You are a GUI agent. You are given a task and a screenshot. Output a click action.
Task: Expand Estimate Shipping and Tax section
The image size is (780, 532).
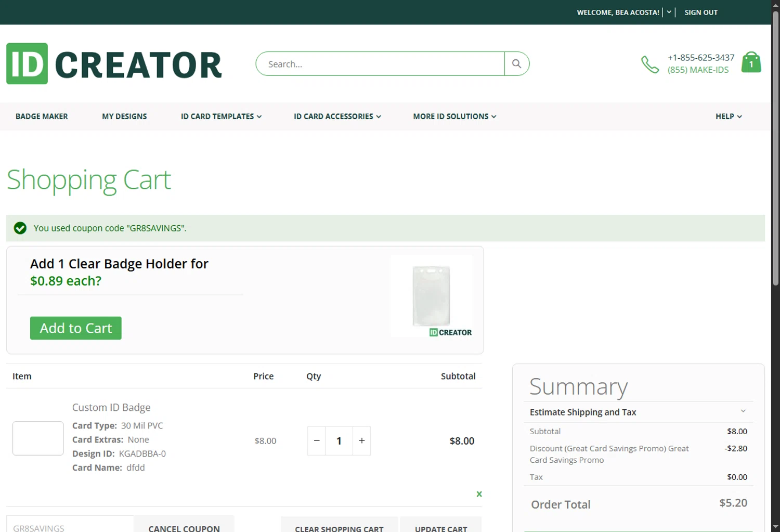638,412
